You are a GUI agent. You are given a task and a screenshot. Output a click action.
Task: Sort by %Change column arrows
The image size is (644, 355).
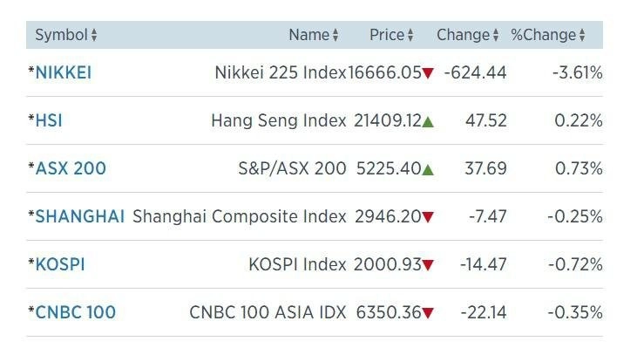pos(582,36)
